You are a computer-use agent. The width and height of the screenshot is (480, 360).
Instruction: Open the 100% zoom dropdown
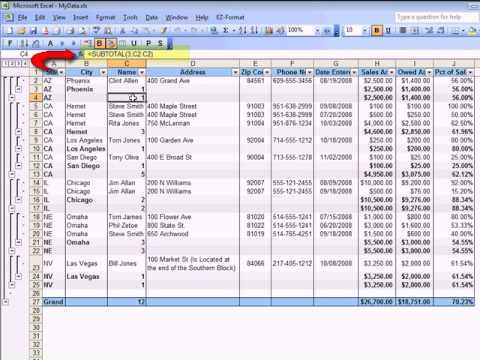coord(317,31)
